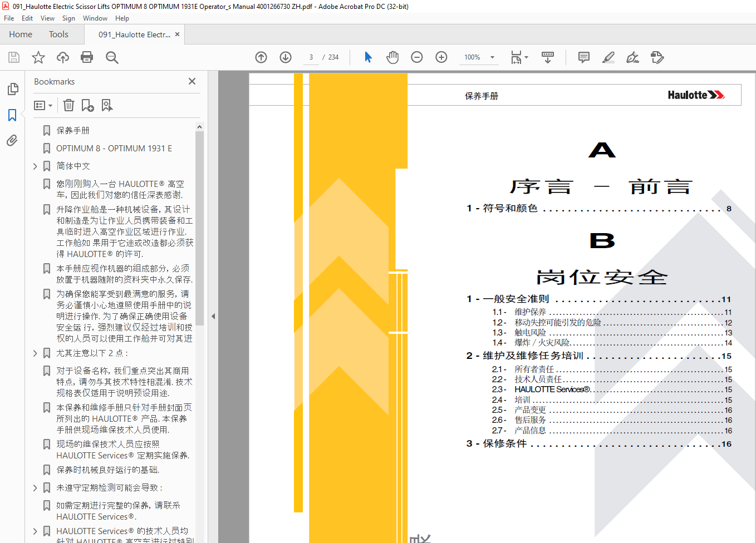Open the Sign document tool

(633, 57)
